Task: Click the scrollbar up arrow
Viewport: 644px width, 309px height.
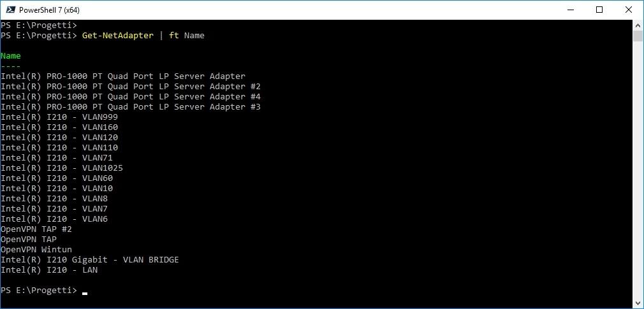Action: [x=638, y=24]
